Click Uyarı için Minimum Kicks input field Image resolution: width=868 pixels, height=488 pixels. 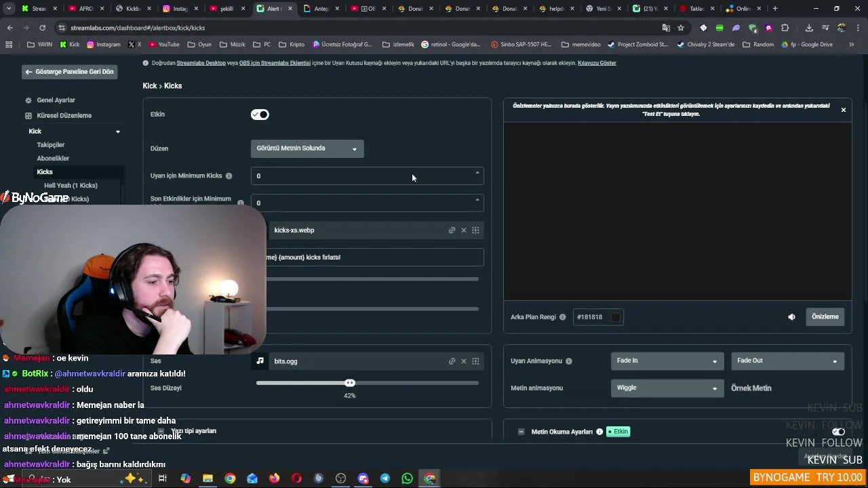click(x=367, y=176)
